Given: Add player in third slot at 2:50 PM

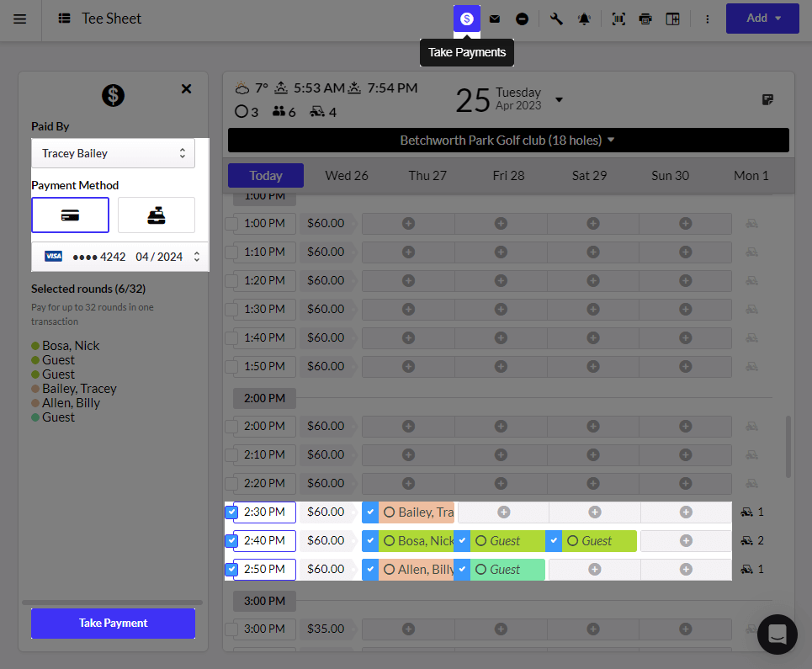Looking at the screenshot, I should click(595, 570).
